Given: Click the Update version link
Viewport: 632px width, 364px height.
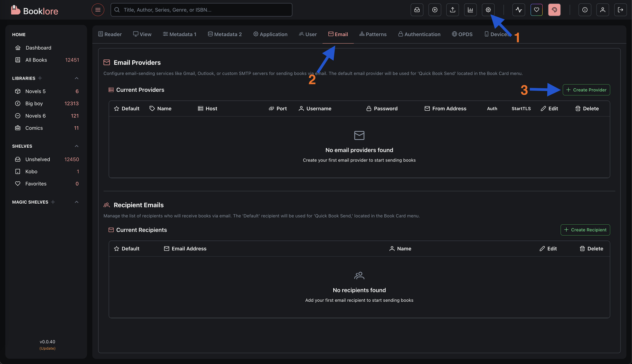Looking at the screenshot, I should click(x=48, y=348).
